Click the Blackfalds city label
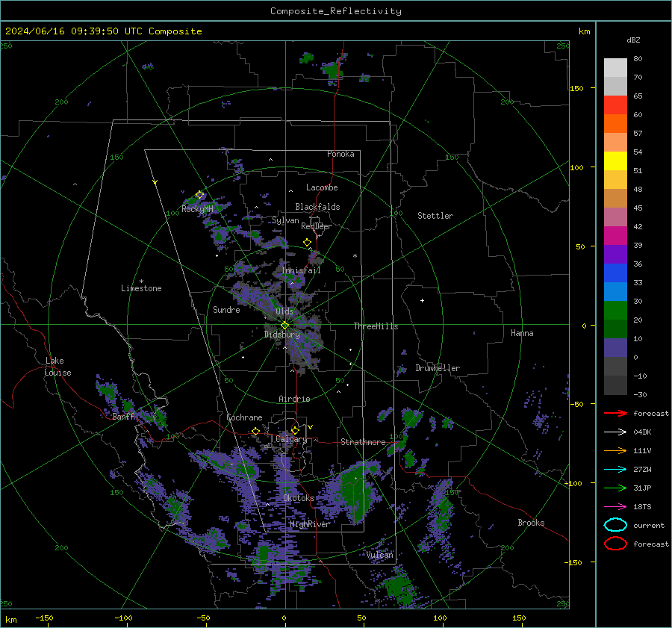 click(x=317, y=207)
